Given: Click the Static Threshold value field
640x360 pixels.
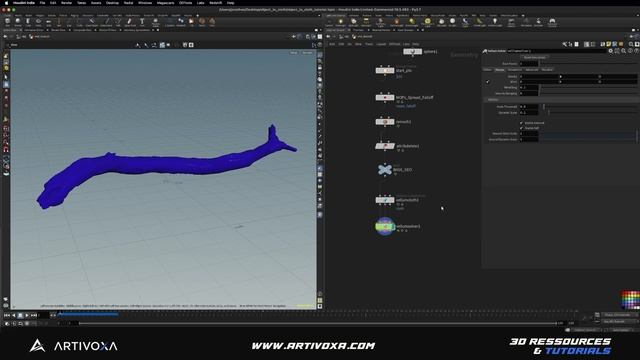Looking at the screenshot, I should [x=529, y=107].
